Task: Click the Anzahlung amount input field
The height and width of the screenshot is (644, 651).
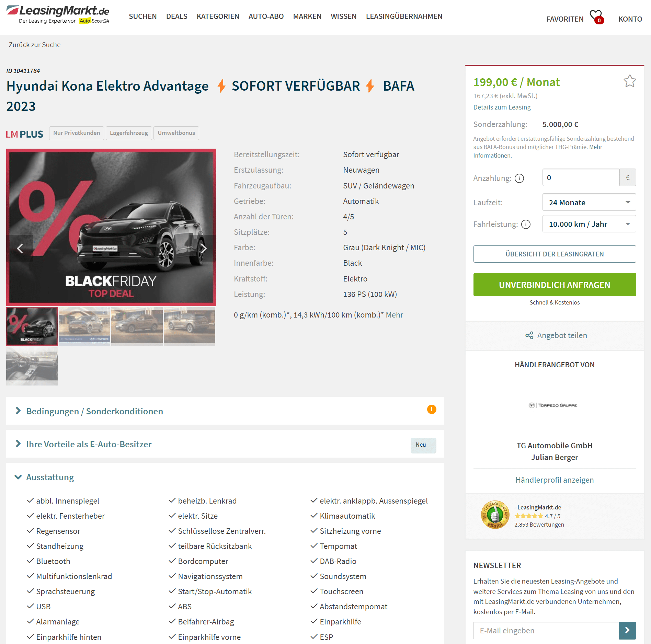Action: point(581,177)
